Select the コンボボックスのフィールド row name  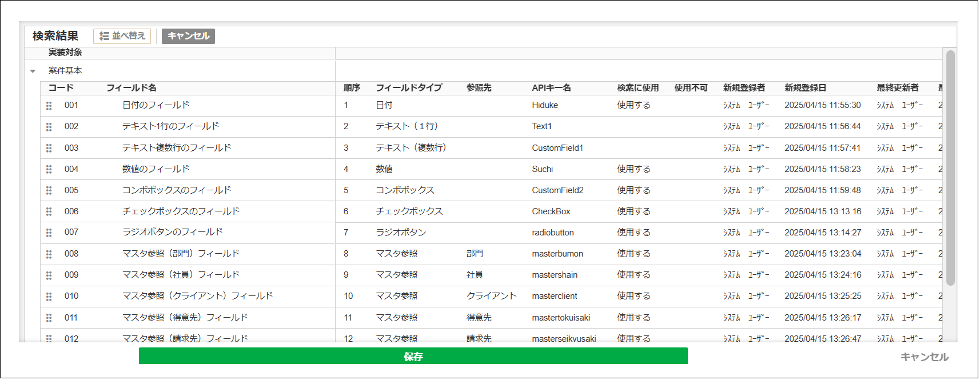tap(177, 190)
